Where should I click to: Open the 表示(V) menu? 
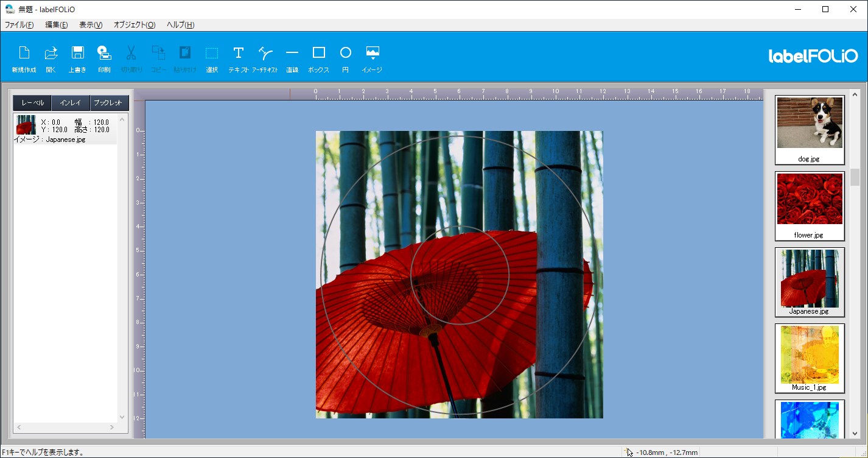click(91, 25)
